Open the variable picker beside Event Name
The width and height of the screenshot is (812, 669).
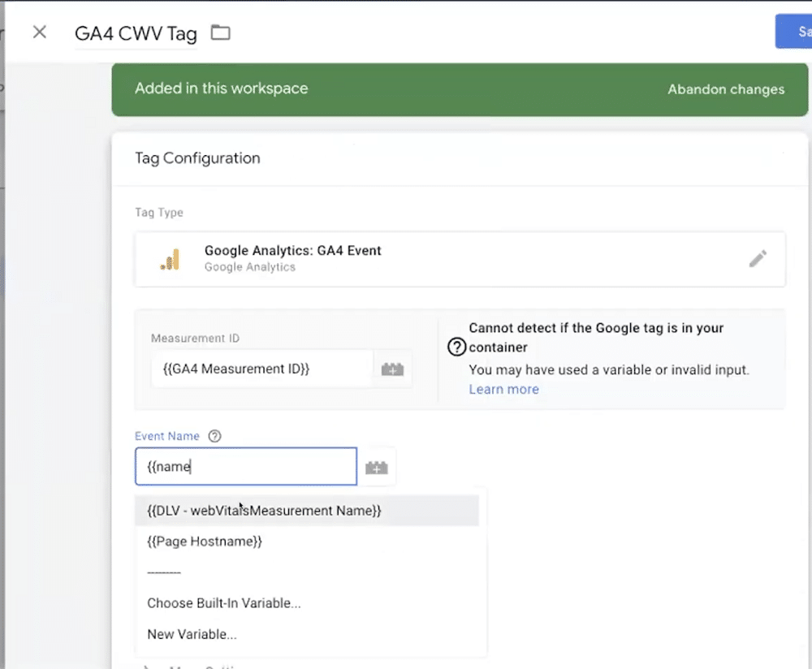point(376,468)
